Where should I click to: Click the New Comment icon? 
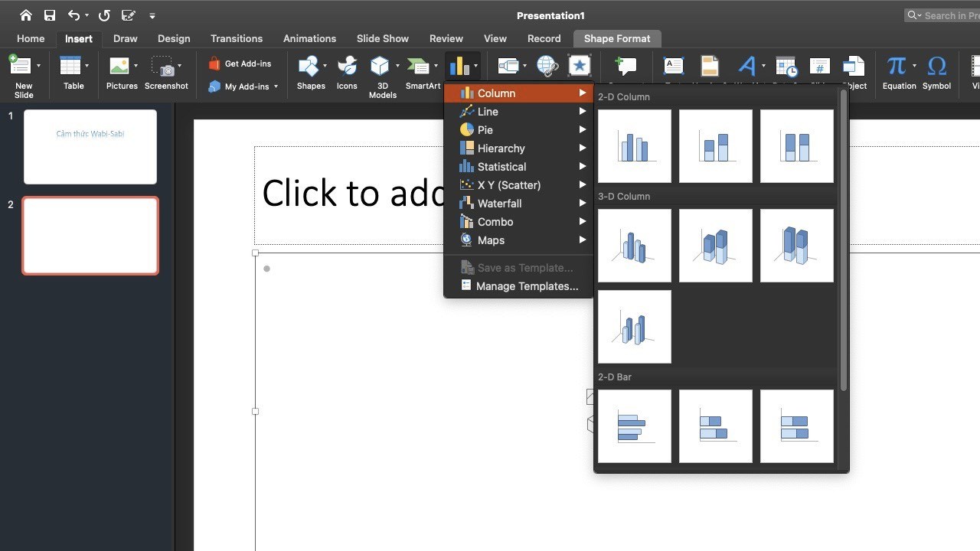pyautogui.click(x=626, y=66)
